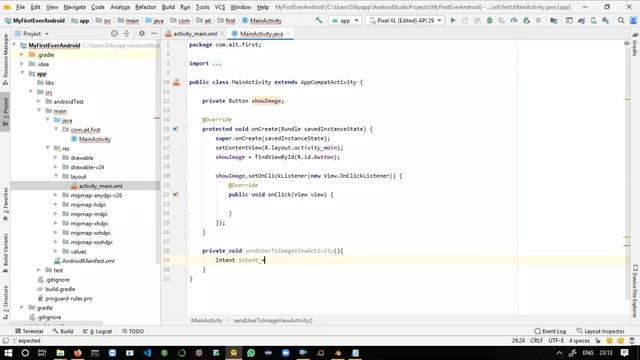The image size is (640, 360).
Task: Toggle the Build Variants side tab
Action: (x=5, y=253)
